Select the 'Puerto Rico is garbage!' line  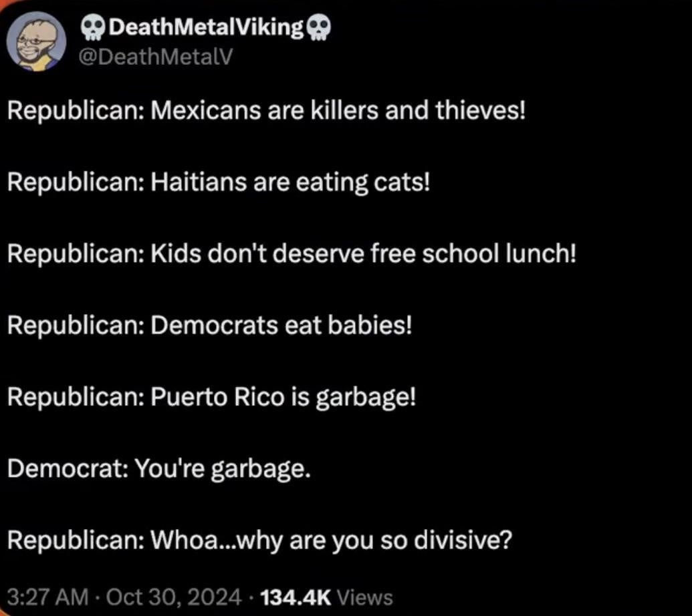(211, 398)
